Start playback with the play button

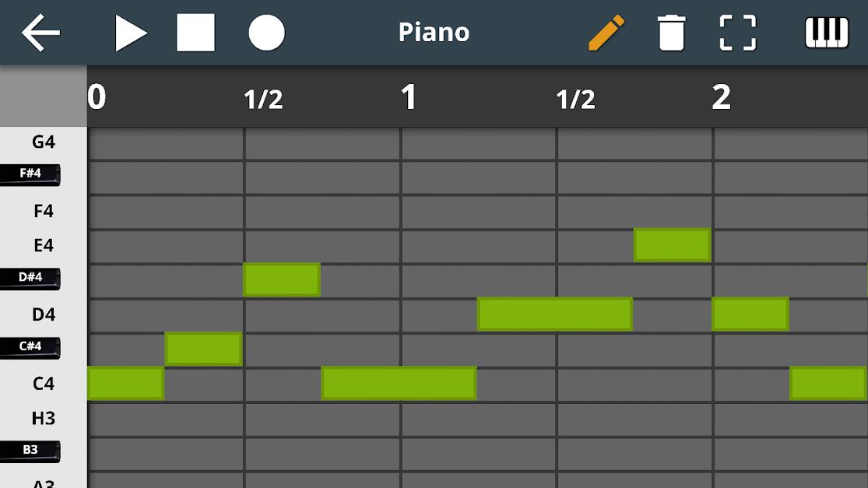point(131,33)
